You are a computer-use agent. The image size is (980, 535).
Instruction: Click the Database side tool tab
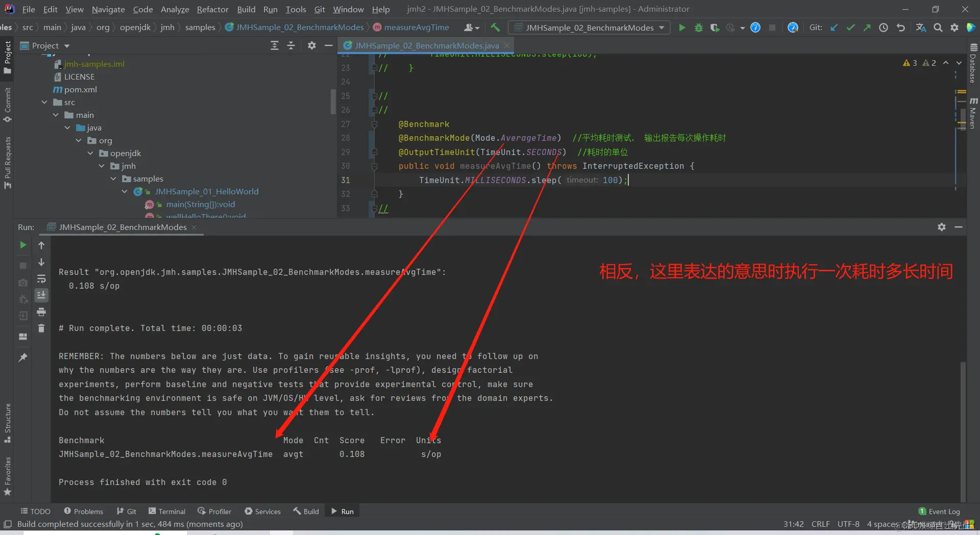[x=973, y=64]
